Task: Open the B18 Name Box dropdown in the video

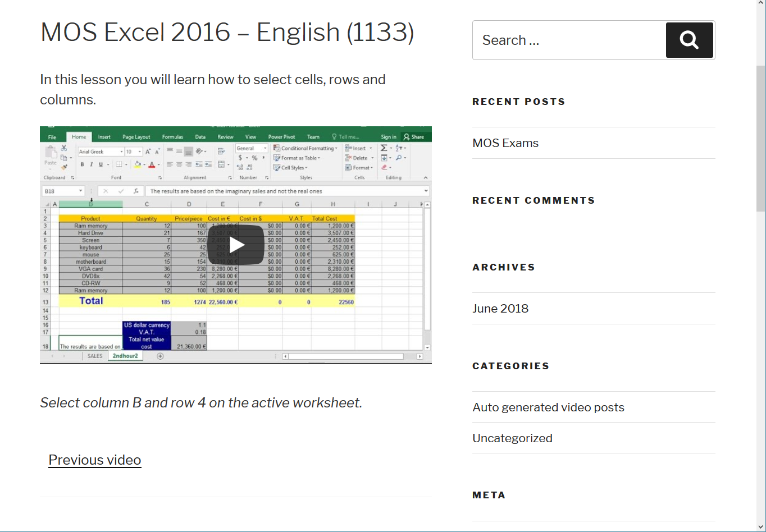Action: (81, 191)
